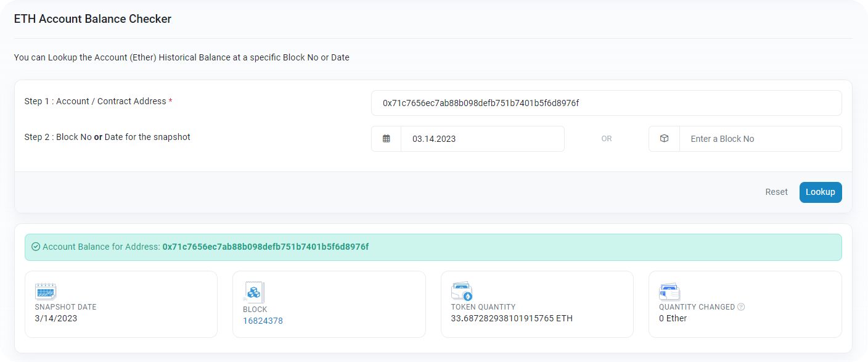Click the ETH Account Balance Checker heading

click(x=92, y=19)
